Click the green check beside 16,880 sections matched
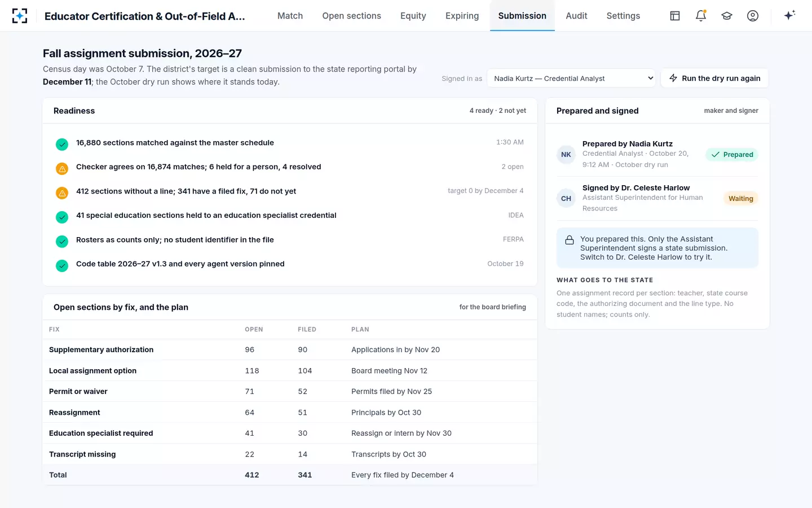 coord(62,144)
